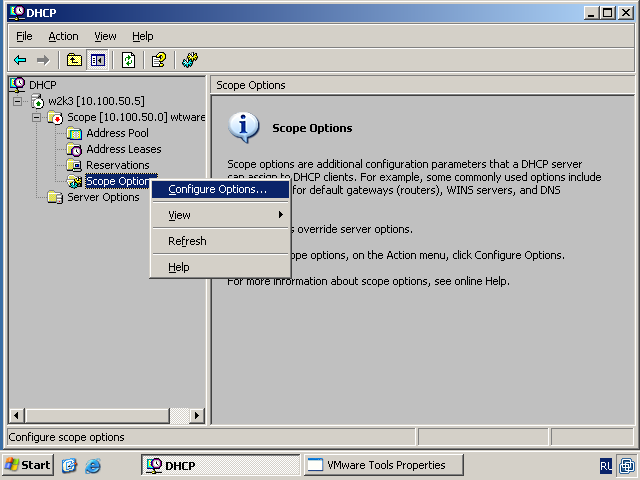Select the Reservations node
This screenshot has width=640, height=480.
click(x=117, y=165)
